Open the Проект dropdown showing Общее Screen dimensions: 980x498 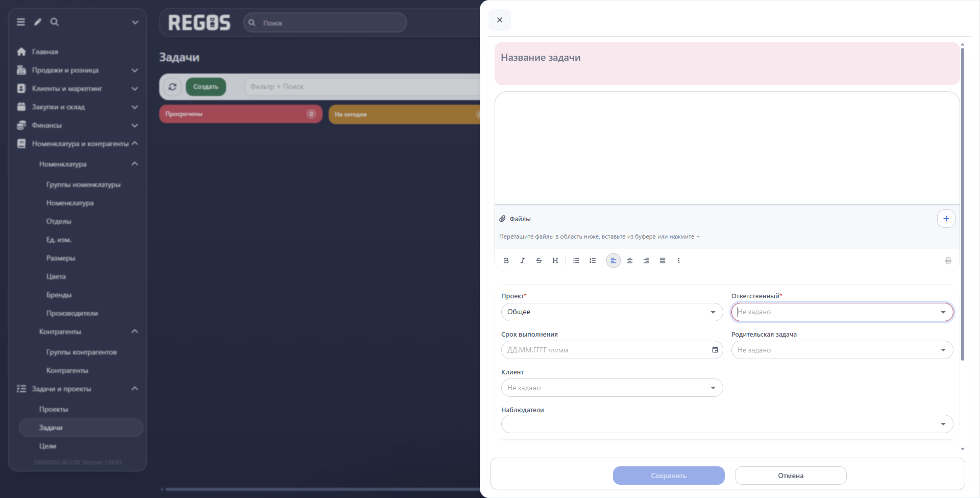612,312
